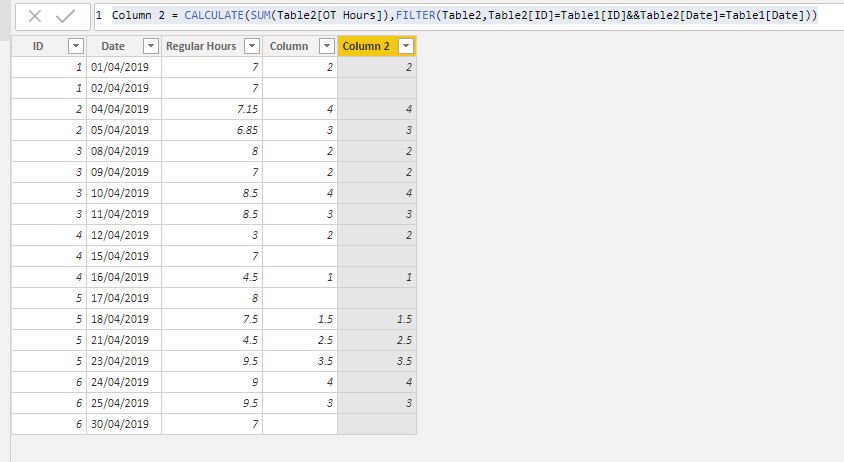Click the empty Column 2 cell for 02/04/2019
844x462 pixels.
(x=377, y=88)
